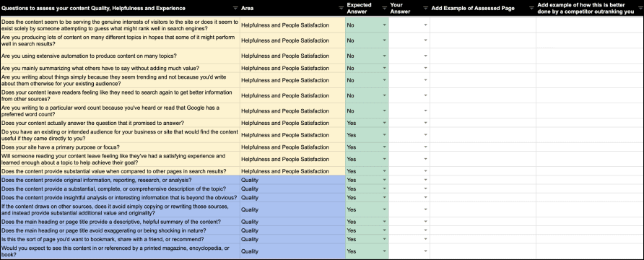The height and width of the screenshot is (260, 644).
Task: Open Expected Answer dropdown for trending topics row
Action: [384, 80]
